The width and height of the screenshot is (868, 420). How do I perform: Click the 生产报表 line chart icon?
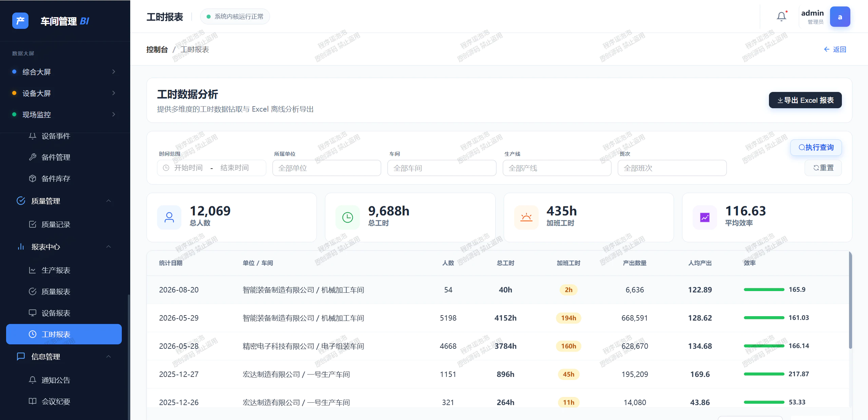pyautogui.click(x=33, y=270)
